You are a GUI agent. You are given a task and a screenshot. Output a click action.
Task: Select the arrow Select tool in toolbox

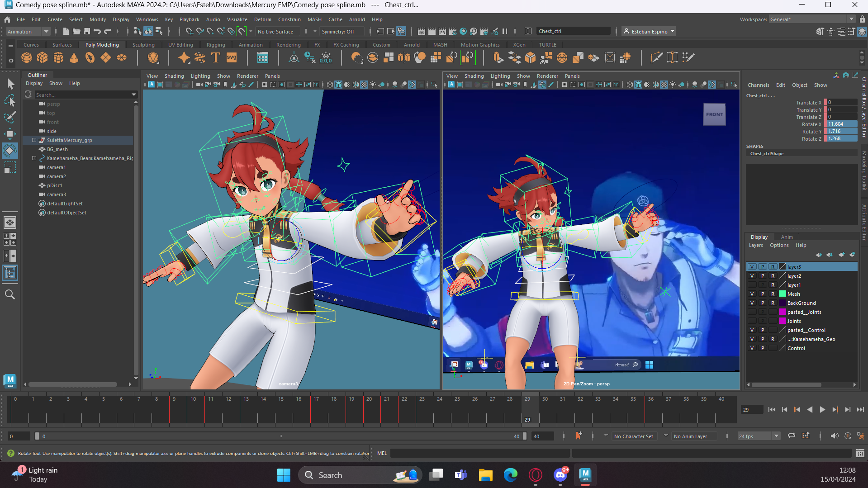click(x=10, y=84)
